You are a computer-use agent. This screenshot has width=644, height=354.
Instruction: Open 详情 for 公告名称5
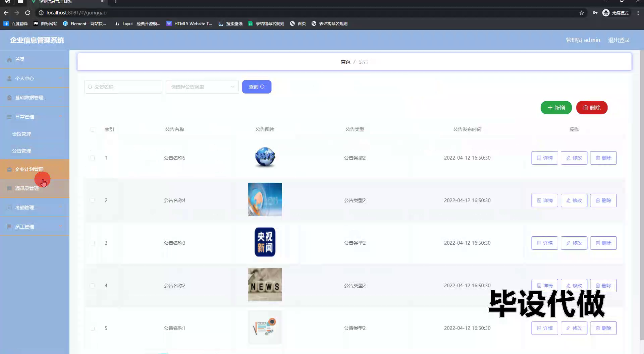pyautogui.click(x=545, y=158)
